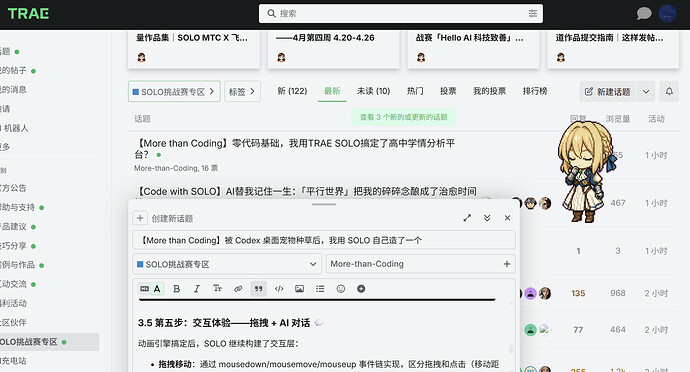Apply italic formatting in composer
The height and width of the screenshot is (372, 690).
(197, 289)
